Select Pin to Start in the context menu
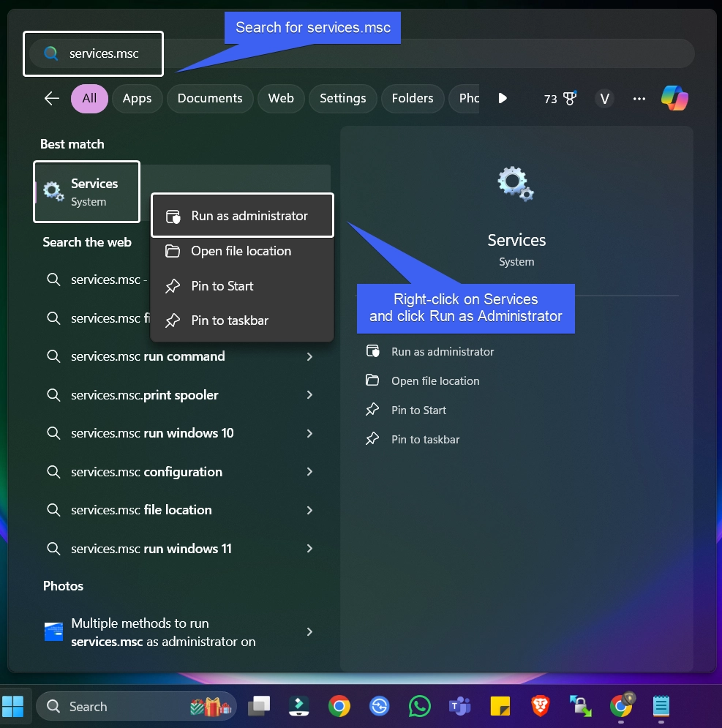The width and height of the screenshot is (722, 728). (x=242, y=285)
